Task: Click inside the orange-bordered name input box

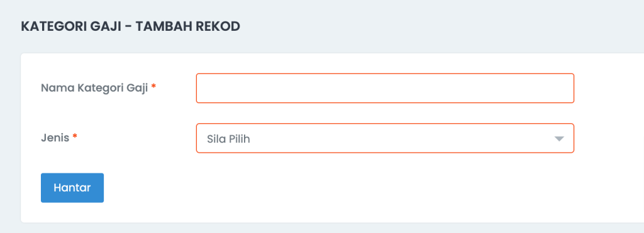Action: pos(385,88)
